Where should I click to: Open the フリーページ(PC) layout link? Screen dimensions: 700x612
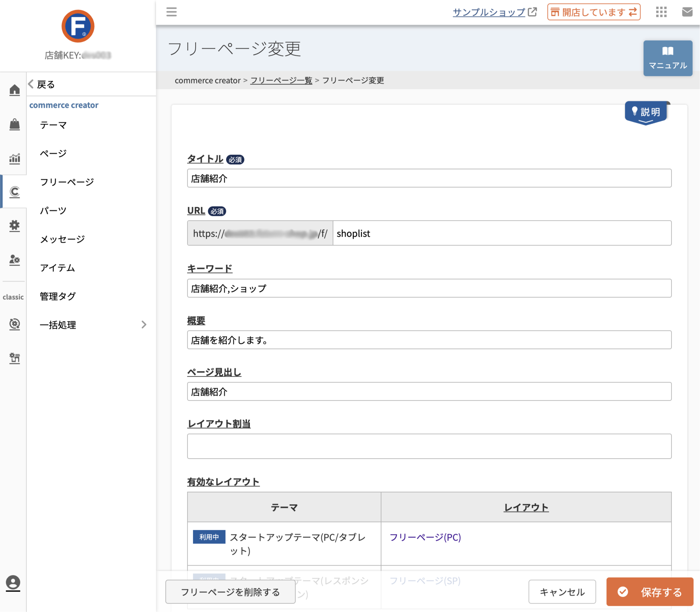425,537
